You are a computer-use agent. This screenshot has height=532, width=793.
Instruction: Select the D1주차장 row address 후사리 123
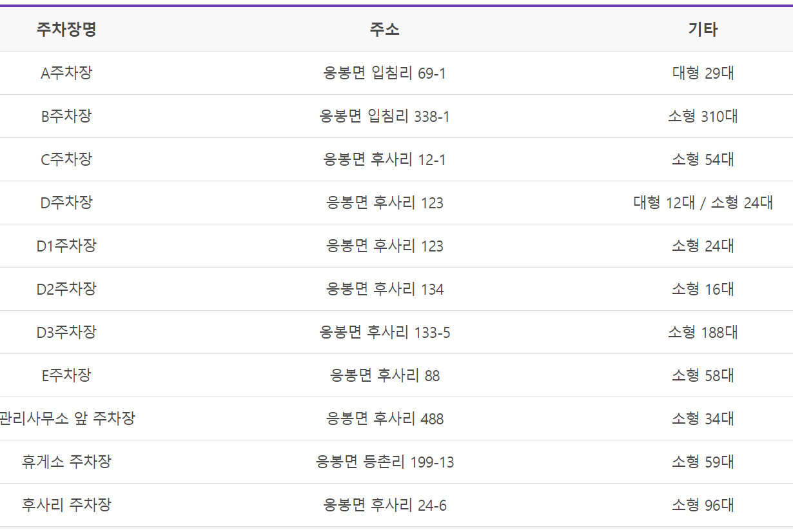coord(384,246)
